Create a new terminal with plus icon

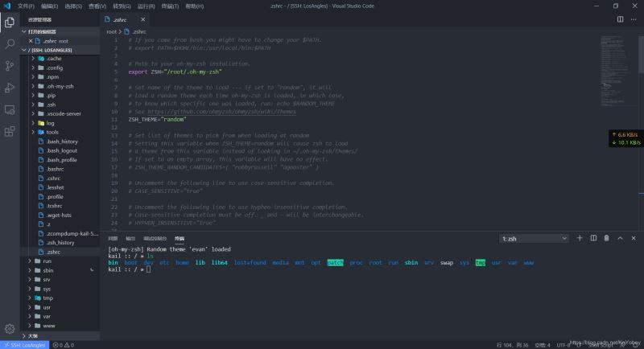pos(580,238)
